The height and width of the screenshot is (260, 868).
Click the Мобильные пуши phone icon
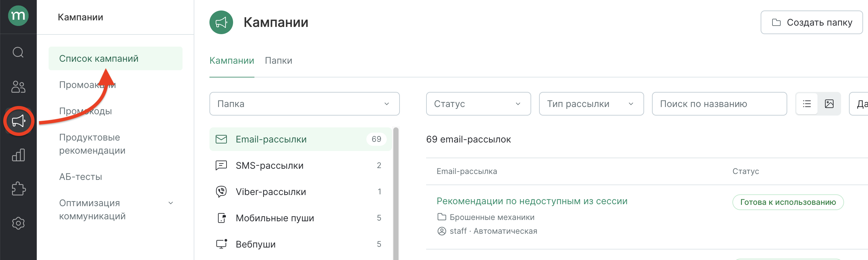(221, 218)
